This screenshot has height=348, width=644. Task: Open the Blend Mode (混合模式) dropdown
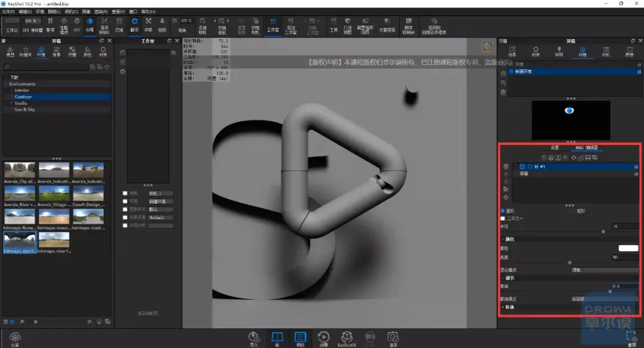[605, 270]
